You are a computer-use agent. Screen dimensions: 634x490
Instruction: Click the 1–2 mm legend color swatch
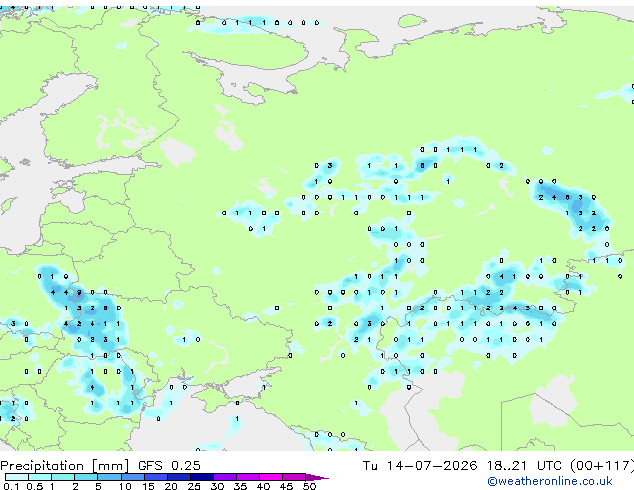point(63,477)
